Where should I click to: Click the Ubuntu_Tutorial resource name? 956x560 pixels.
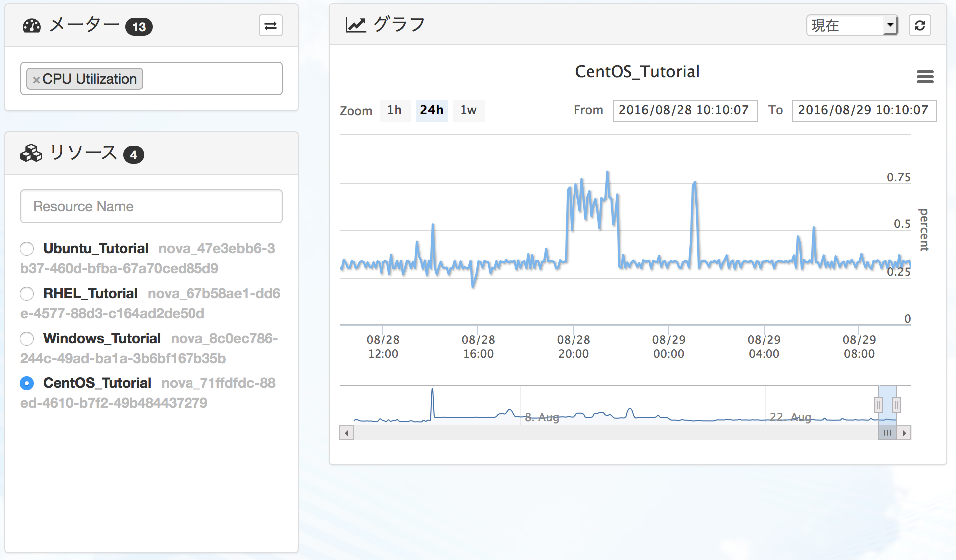coord(96,248)
